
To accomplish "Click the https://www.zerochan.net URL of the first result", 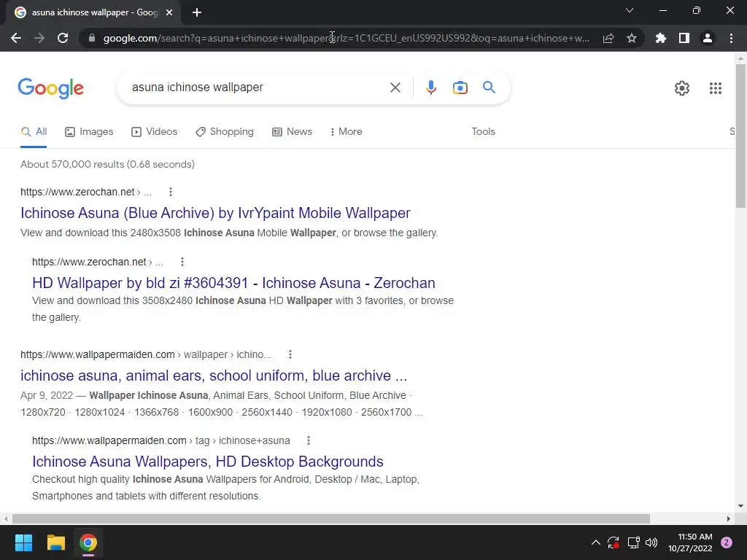I will 77,192.
